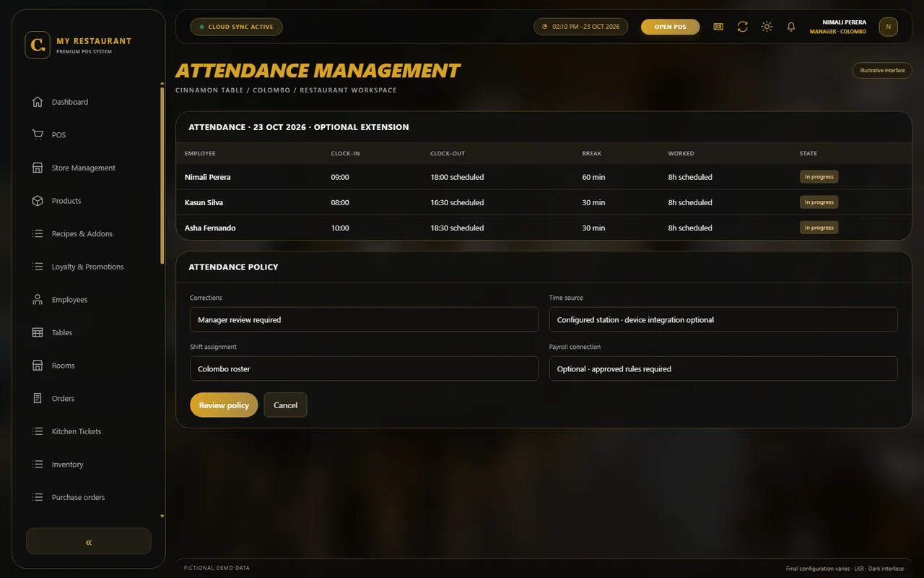The height and width of the screenshot is (578, 924).
Task: Open the user avatar N menu
Action: [888, 27]
